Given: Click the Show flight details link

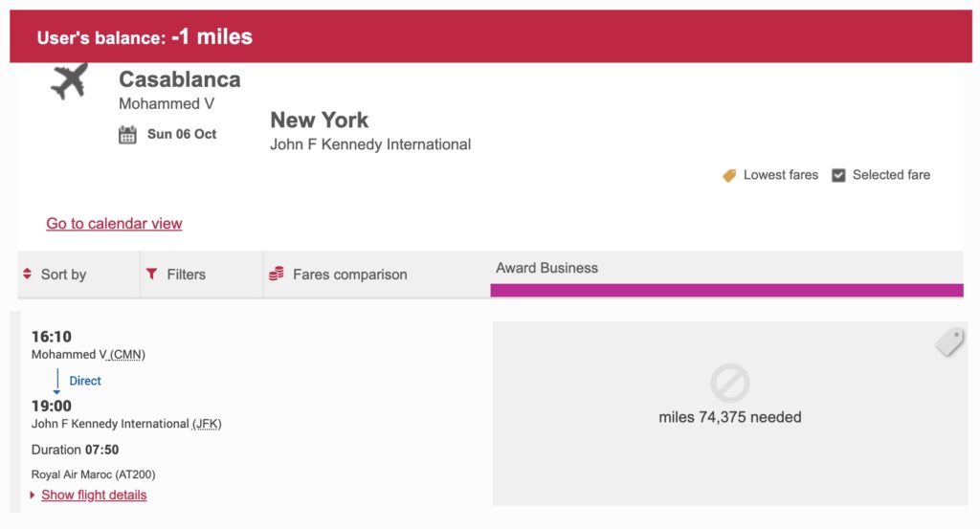Looking at the screenshot, I should coord(94,495).
